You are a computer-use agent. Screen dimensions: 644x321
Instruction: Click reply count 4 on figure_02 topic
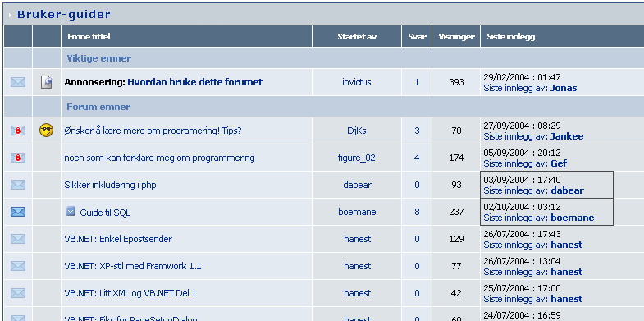point(417,158)
